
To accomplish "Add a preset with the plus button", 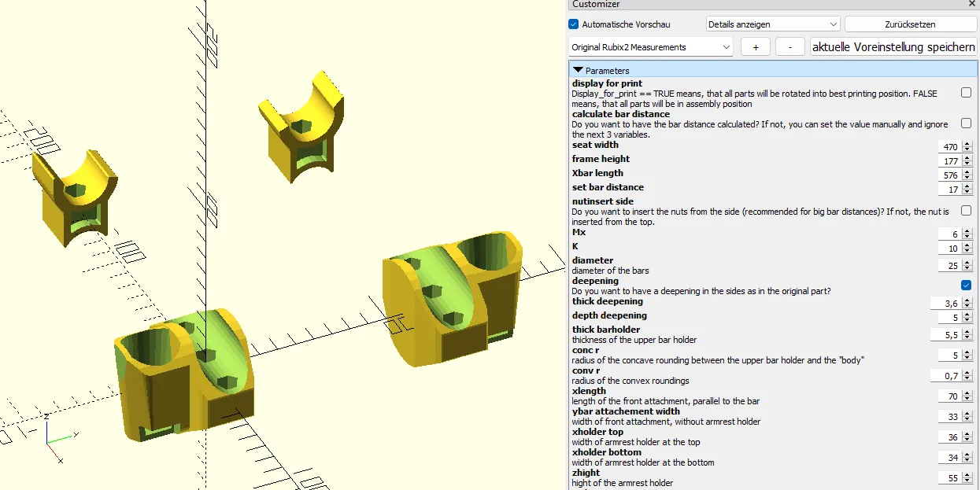I will tap(756, 47).
